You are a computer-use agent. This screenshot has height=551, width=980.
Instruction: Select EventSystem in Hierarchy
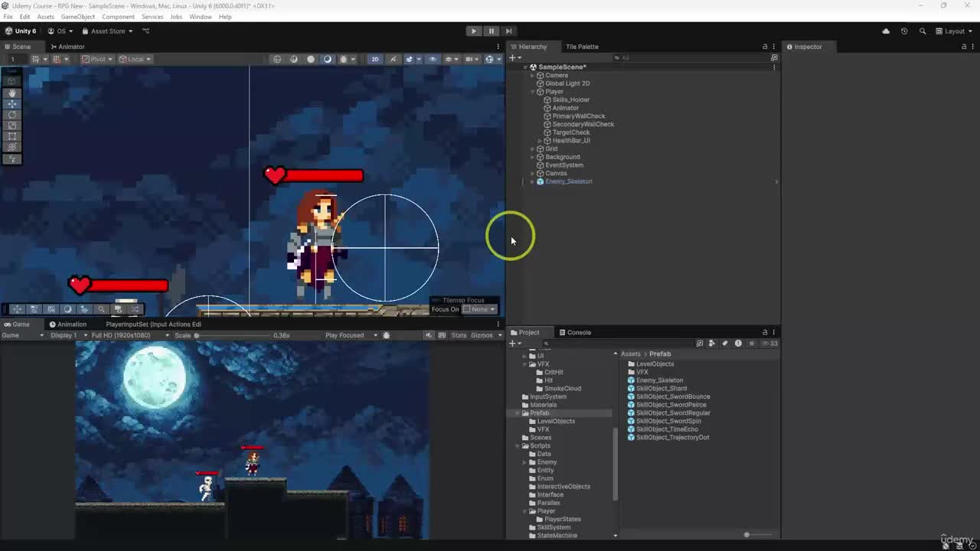[564, 165]
